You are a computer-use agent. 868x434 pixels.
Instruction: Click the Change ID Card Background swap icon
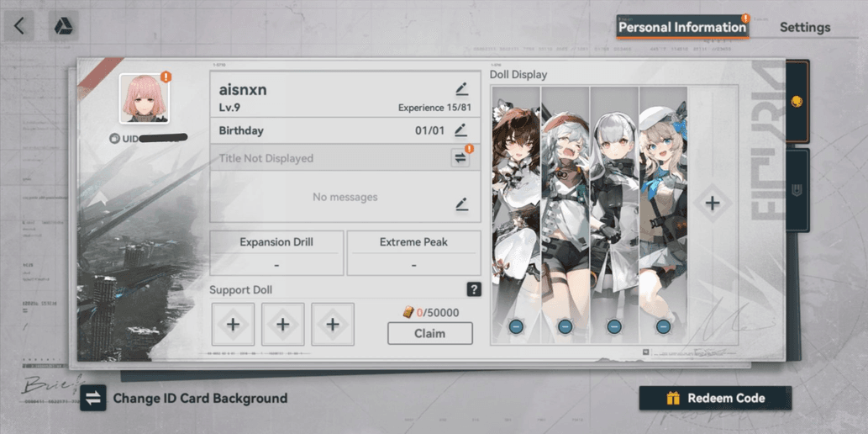[x=92, y=398]
